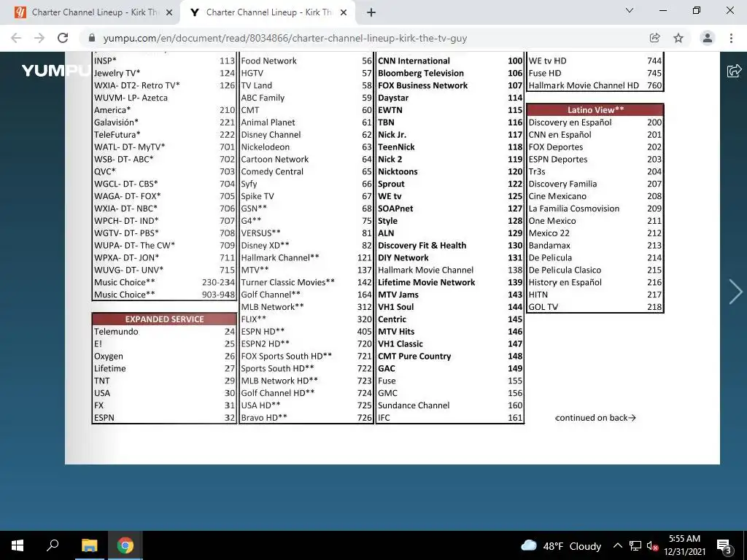Click the Discovery Fit & Health entry
This screenshot has height=560, width=747.
tap(422, 245)
